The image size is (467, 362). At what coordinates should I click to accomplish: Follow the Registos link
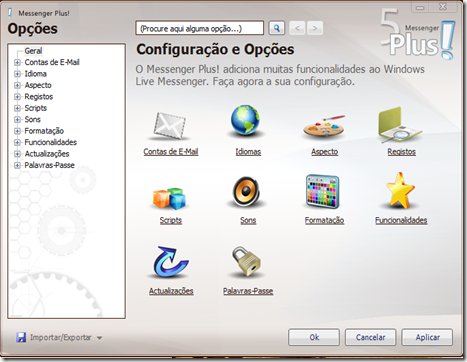[x=401, y=152]
